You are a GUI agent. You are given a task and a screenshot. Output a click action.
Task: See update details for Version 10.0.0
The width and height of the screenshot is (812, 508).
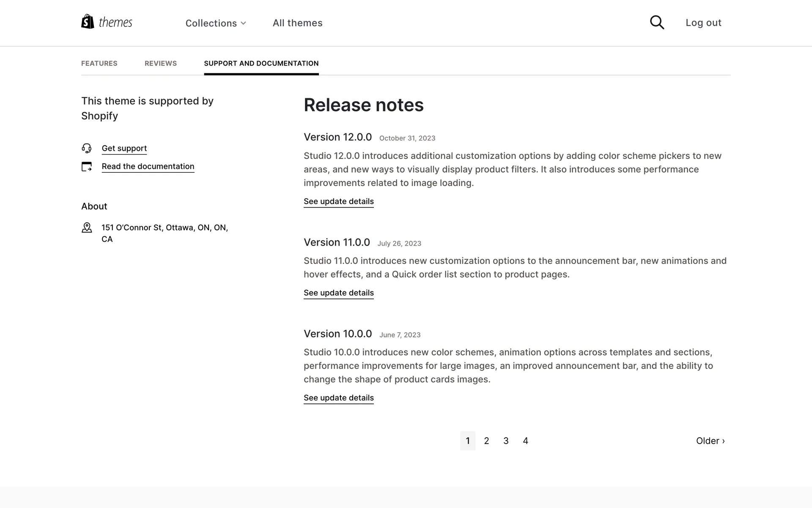click(x=339, y=398)
